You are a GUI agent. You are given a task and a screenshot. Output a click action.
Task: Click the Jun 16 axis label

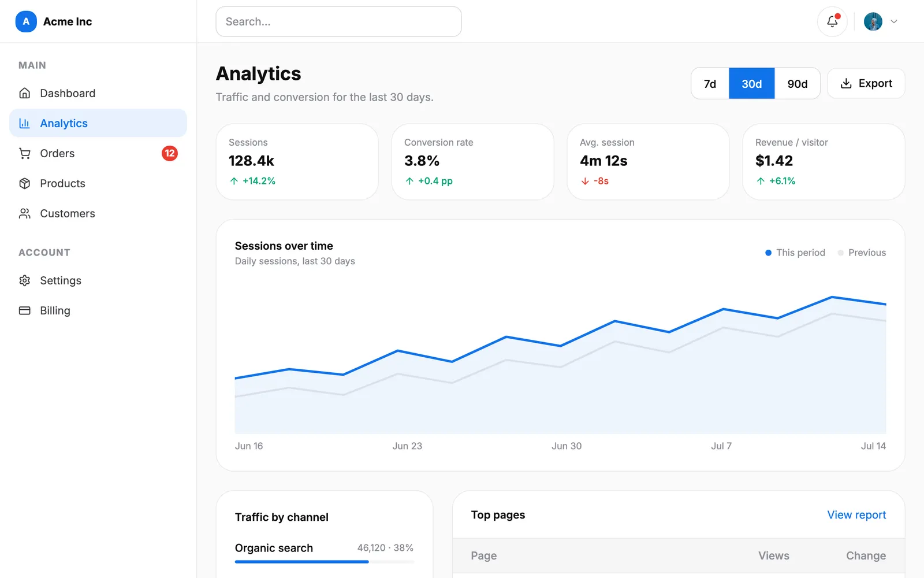click(x=249, y=446)
